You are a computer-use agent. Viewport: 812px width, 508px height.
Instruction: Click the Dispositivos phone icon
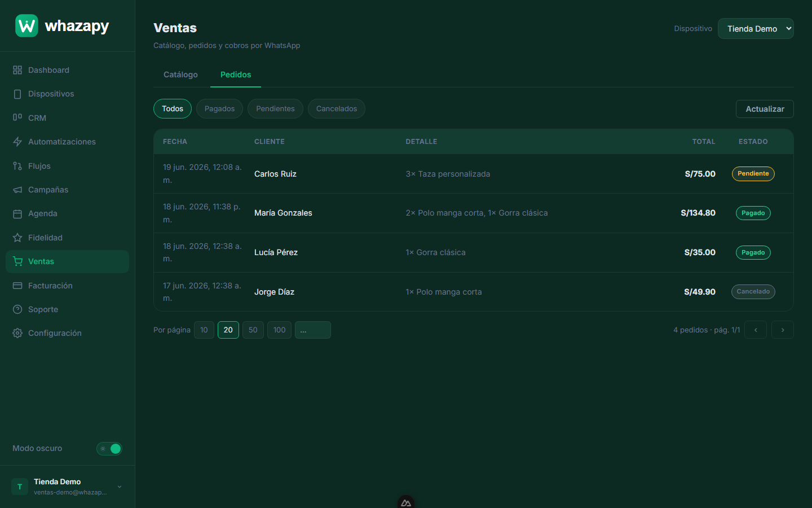tap(17, 94)
